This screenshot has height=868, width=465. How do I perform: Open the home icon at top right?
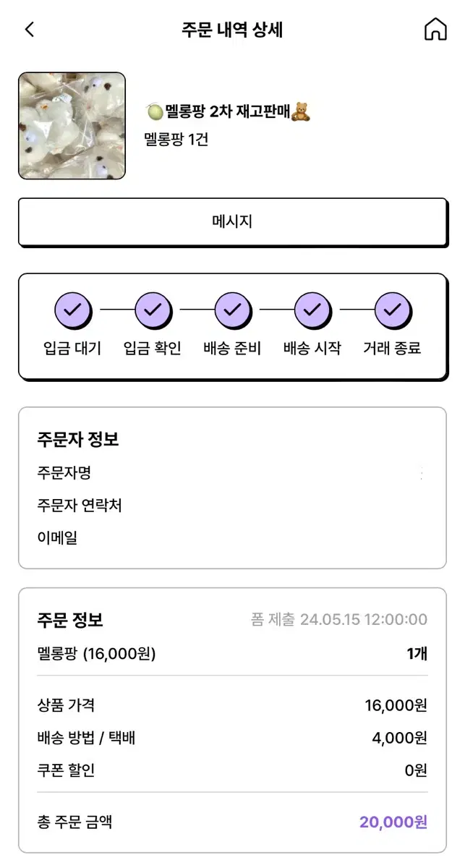(x=435, y=29)
